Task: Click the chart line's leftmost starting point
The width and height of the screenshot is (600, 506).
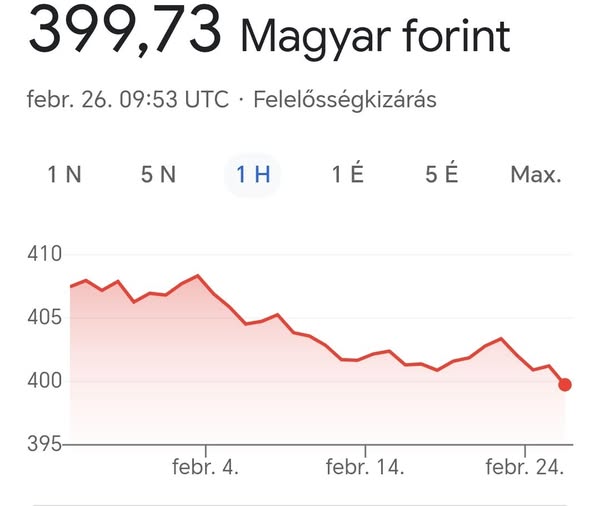Action: [x=71, y=286]
